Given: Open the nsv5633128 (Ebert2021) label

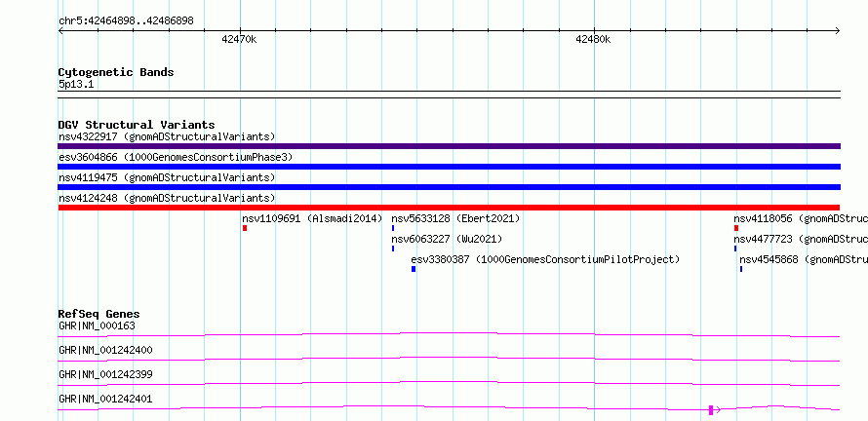Looking at the screenshot, I should click(x=455, y=218).
